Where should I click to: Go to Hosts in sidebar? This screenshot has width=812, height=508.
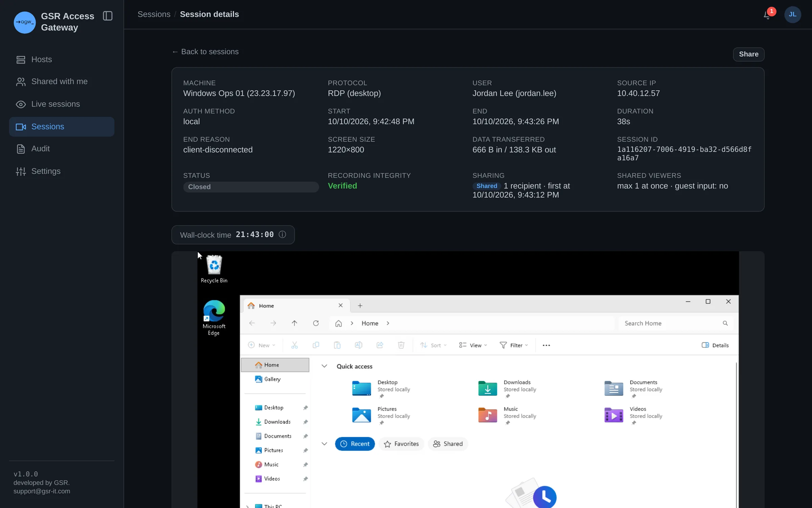click(x=62, y=60)
